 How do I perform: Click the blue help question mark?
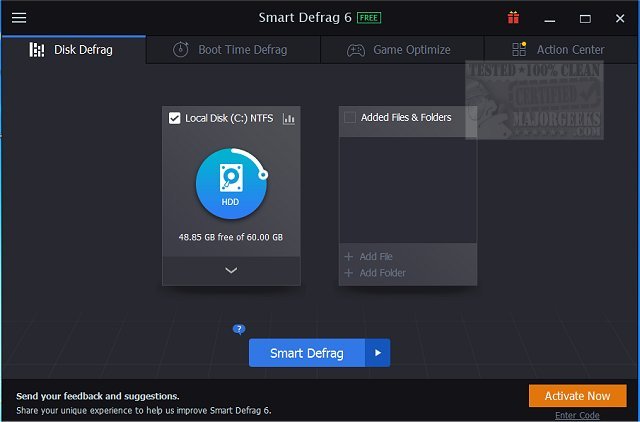click(239, 329)
